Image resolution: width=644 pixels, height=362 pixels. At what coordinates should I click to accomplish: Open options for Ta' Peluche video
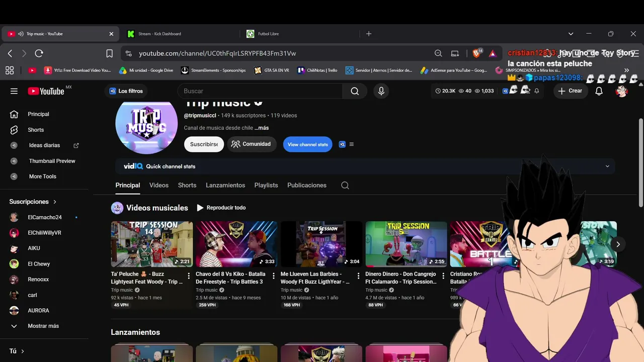click(189, 276)
